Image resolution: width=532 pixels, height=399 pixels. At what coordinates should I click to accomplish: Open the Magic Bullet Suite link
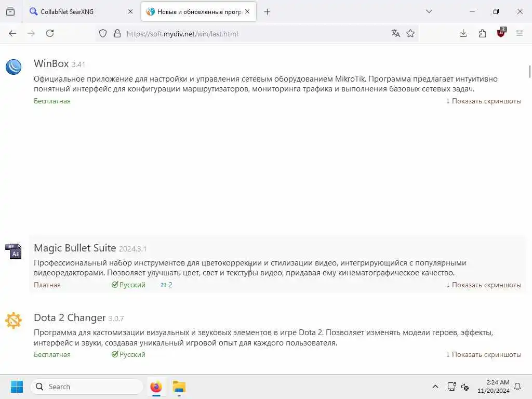coord(75,248)
